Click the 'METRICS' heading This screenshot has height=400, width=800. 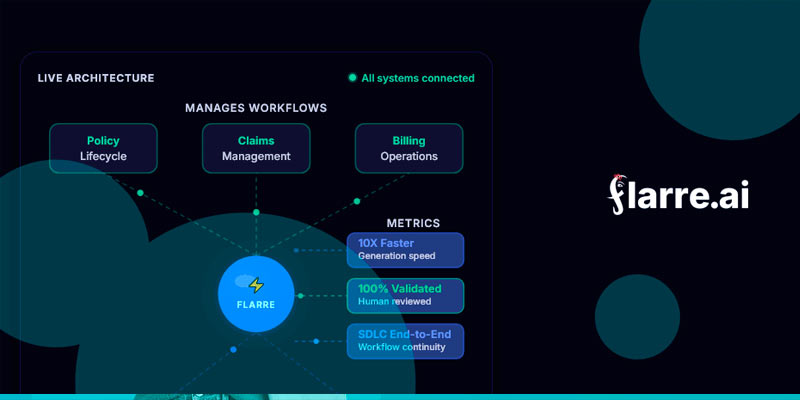(x=413, y=223)
